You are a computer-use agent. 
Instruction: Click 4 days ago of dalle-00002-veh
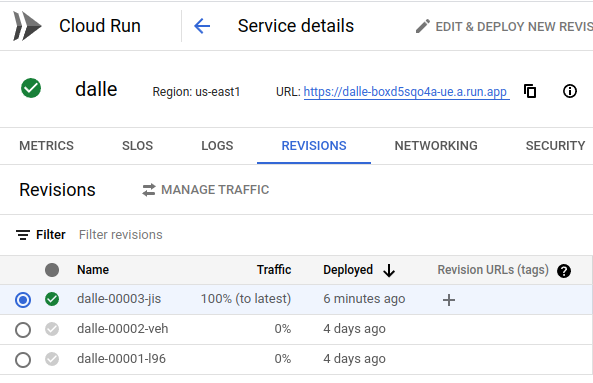[354, 329]
